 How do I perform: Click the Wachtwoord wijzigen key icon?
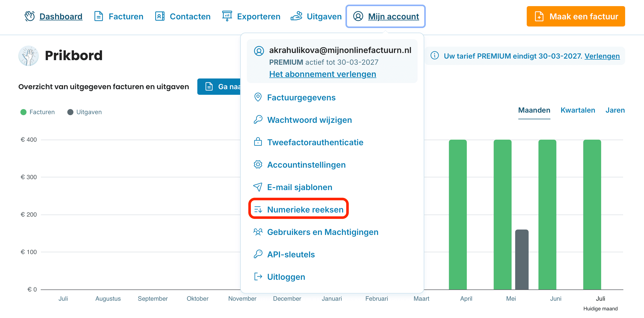(x=258, y=120)
